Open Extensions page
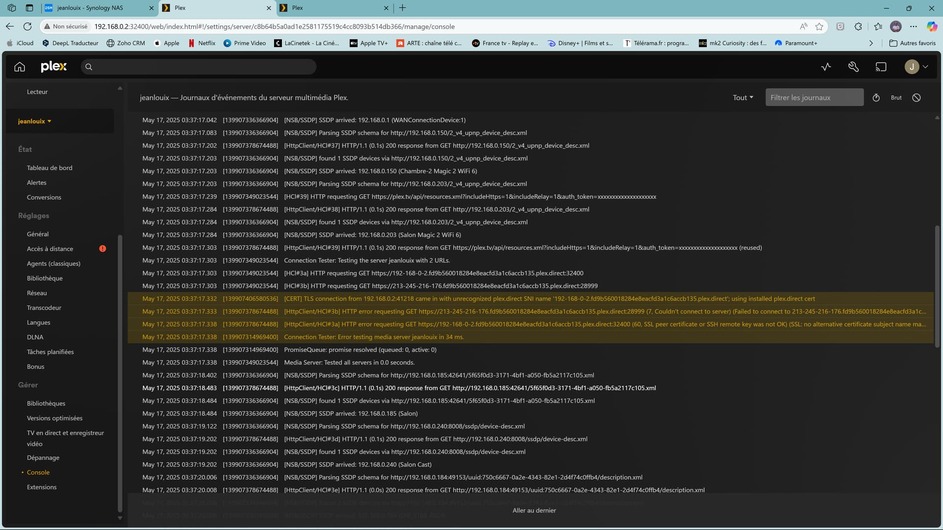 pyautogui.click(x=41, y=487)
